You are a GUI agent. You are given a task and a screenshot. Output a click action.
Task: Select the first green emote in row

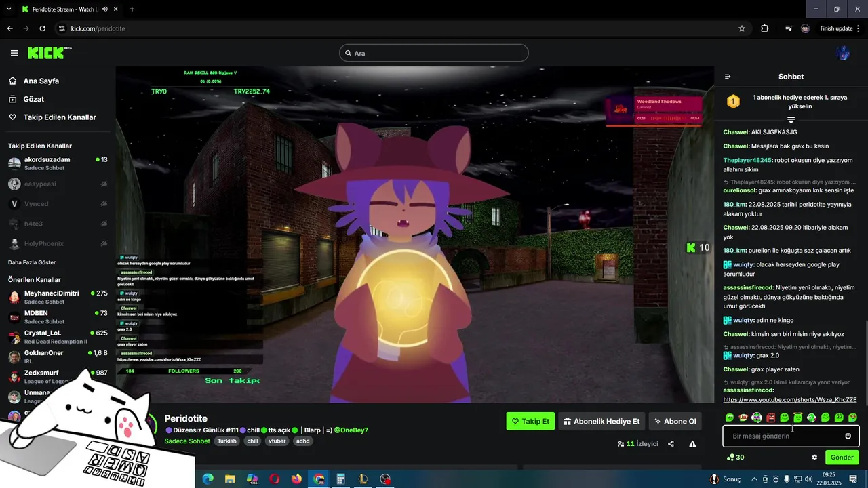click(x=730, y=418)
